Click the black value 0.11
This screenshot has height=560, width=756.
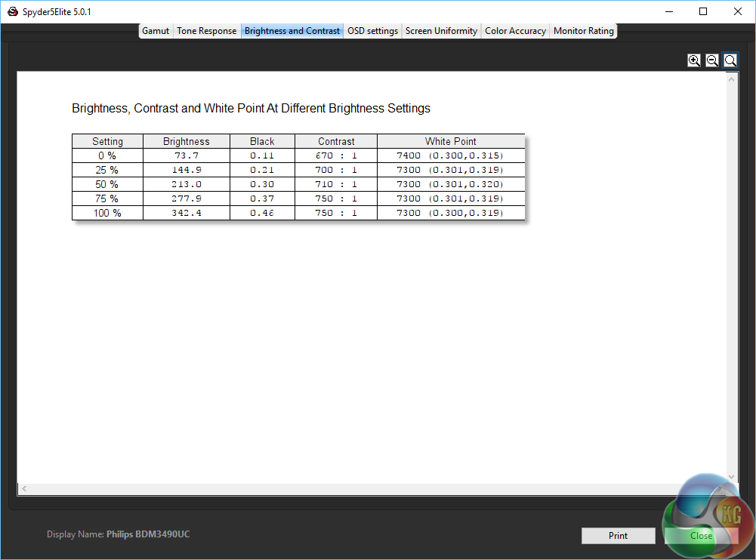262,155
